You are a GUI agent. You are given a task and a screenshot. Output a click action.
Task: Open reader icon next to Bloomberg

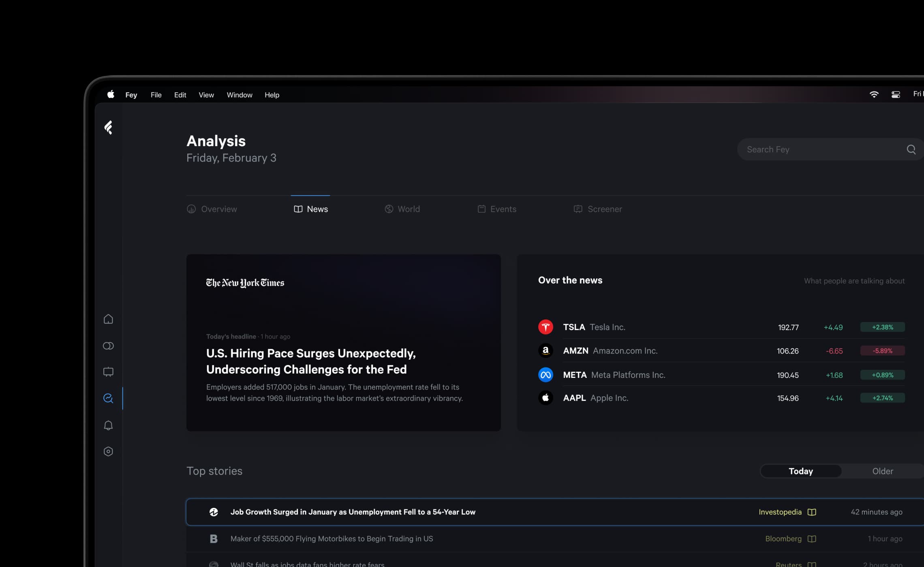[812, 539]
